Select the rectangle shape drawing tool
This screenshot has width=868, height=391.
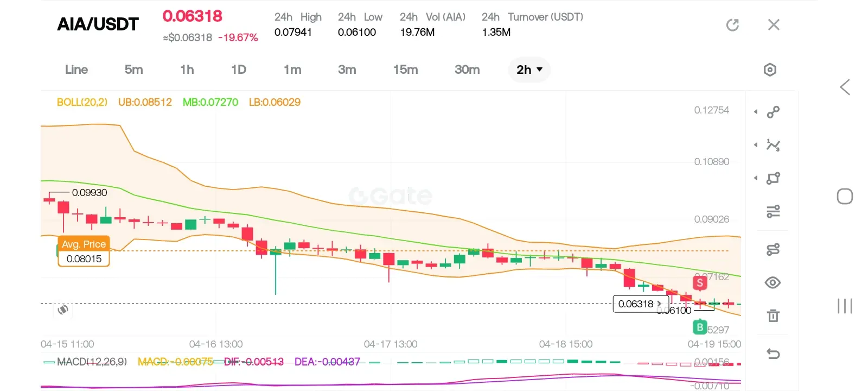[x=773, y=178]
